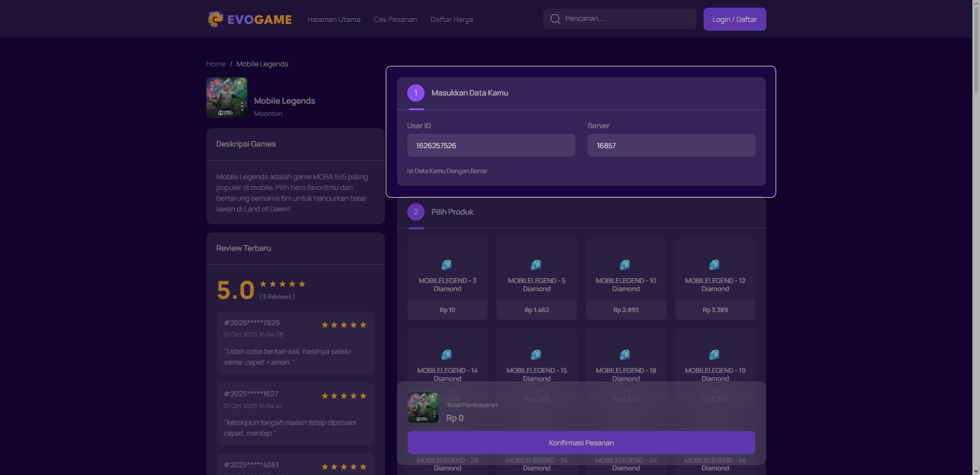This screenshot has height=475, width=980.
Task: Click diamond icon of MOBILELEGEND - 19 card
Action: tap(715, 354)
